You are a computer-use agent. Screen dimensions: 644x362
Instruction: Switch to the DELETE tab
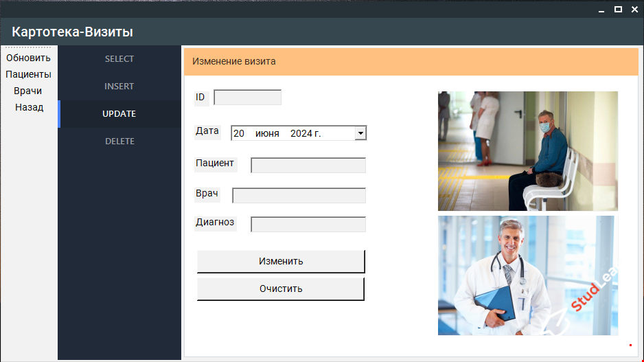tap(119, 142)
